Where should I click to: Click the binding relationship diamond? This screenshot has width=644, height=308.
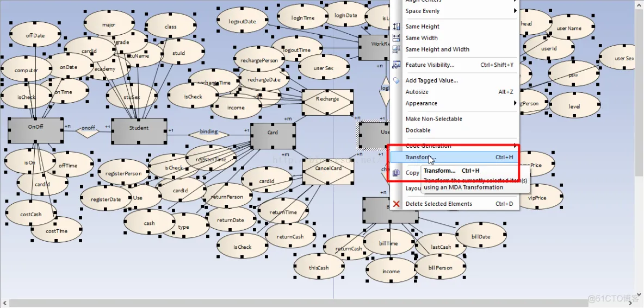[x=209, y=135]
